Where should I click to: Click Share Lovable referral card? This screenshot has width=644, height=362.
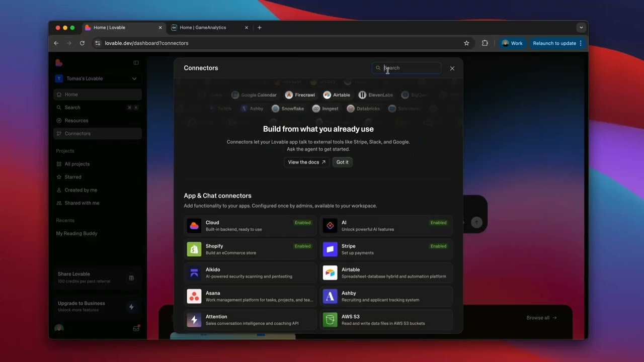click(97, 278)
